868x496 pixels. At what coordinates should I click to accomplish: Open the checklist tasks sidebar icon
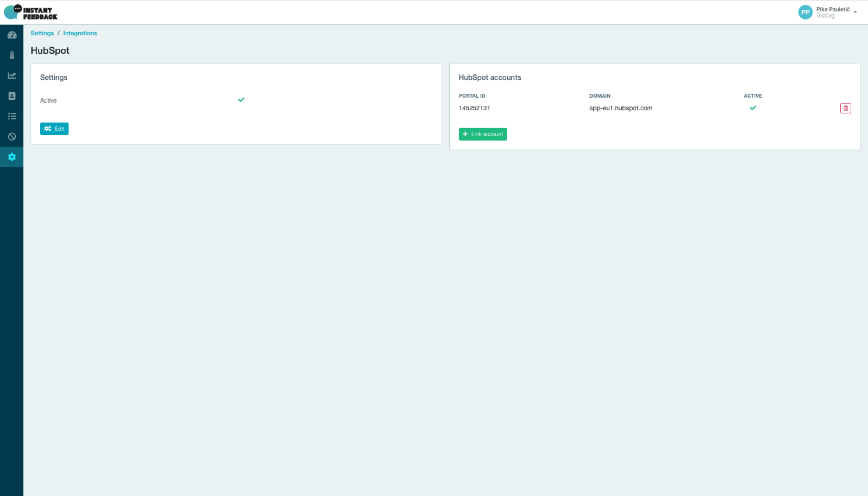[12, 116]
